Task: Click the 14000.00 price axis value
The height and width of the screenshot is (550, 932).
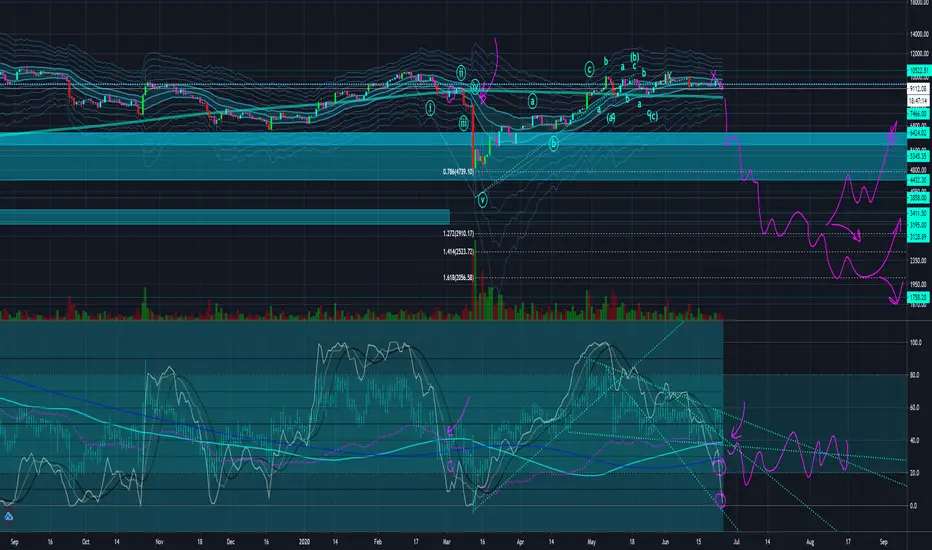Action: 919,34
